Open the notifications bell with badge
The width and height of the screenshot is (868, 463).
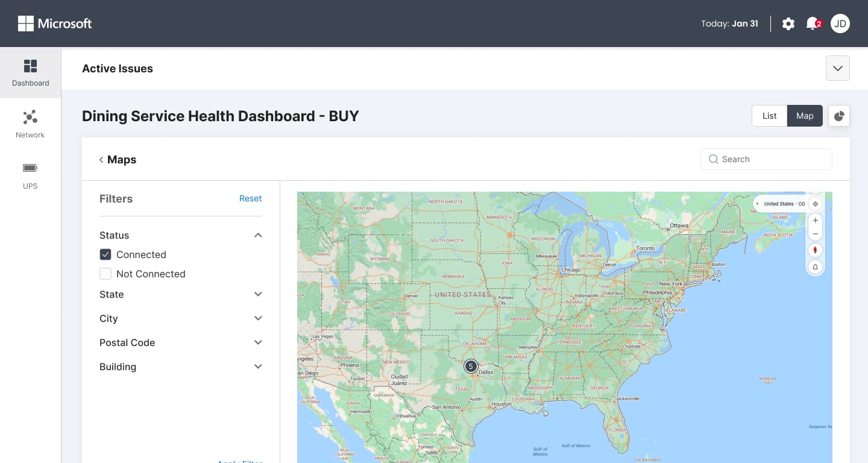[x=813, y=24]
